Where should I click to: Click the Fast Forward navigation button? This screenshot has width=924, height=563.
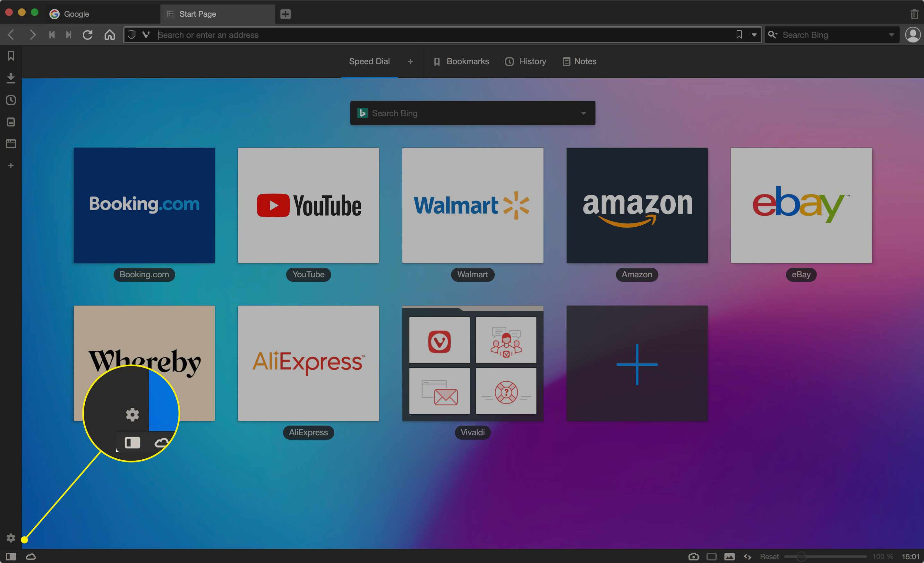click(68, 35)
